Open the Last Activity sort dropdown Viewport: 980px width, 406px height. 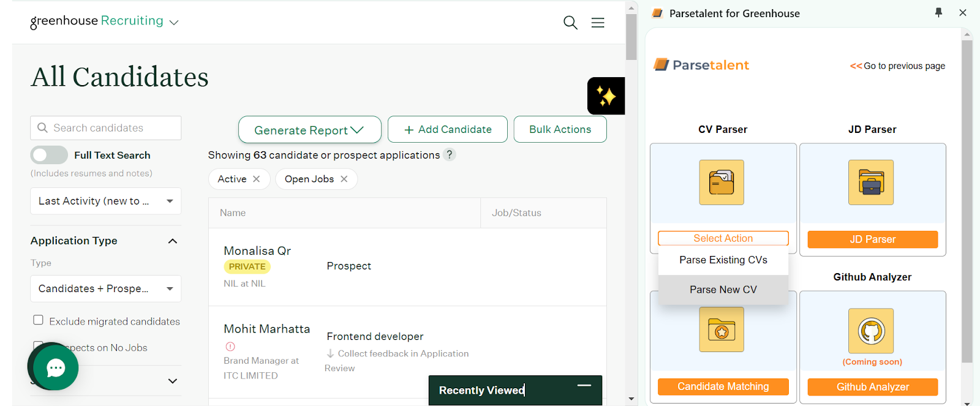coord(105,201)
